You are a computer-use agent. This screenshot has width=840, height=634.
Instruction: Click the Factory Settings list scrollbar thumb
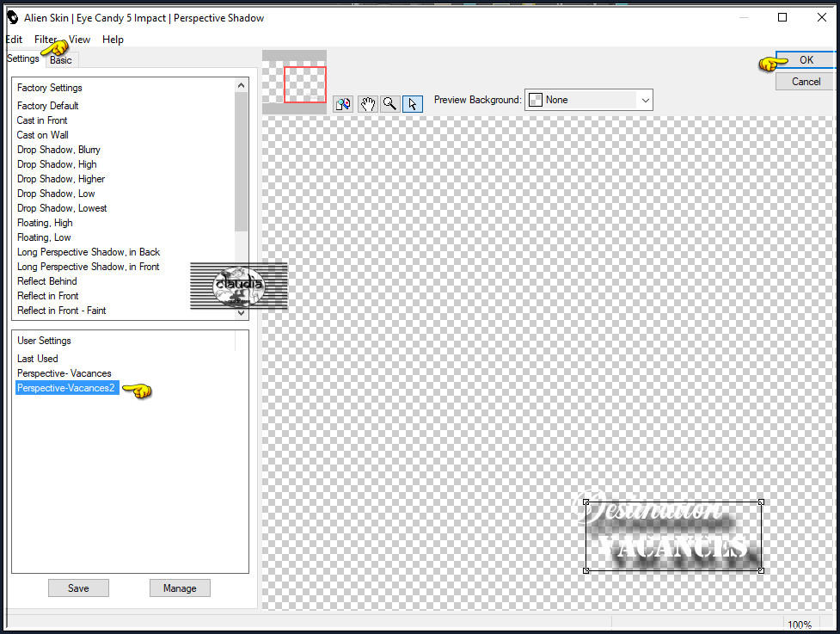click(x=241, y=162)
